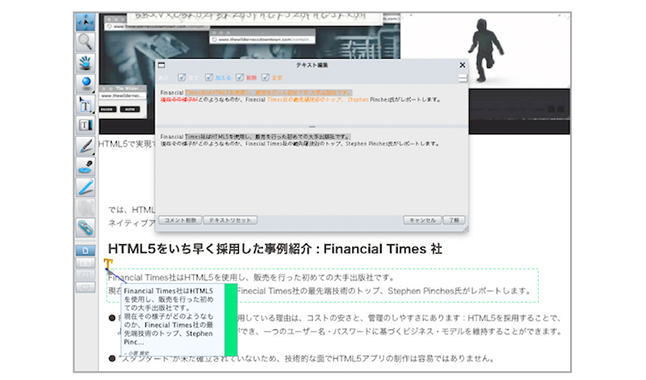Click the upper tracked-changes text pane
Viewport: 646px width, 380px height.
tap(311, 105)
